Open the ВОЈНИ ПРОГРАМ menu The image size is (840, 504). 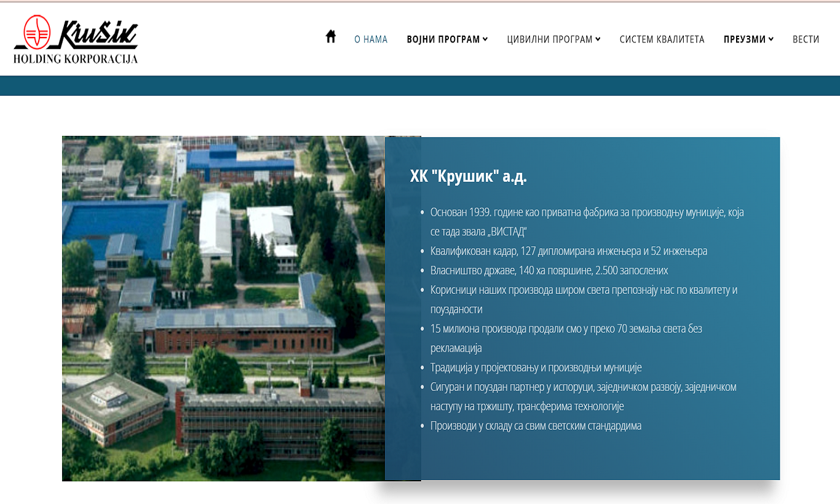tap(443, 39)
